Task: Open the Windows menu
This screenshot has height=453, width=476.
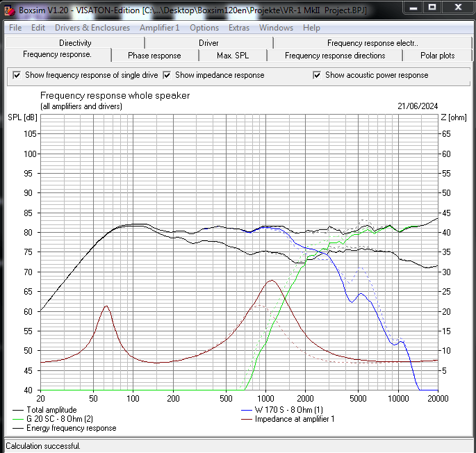Action: coord(276,28)
